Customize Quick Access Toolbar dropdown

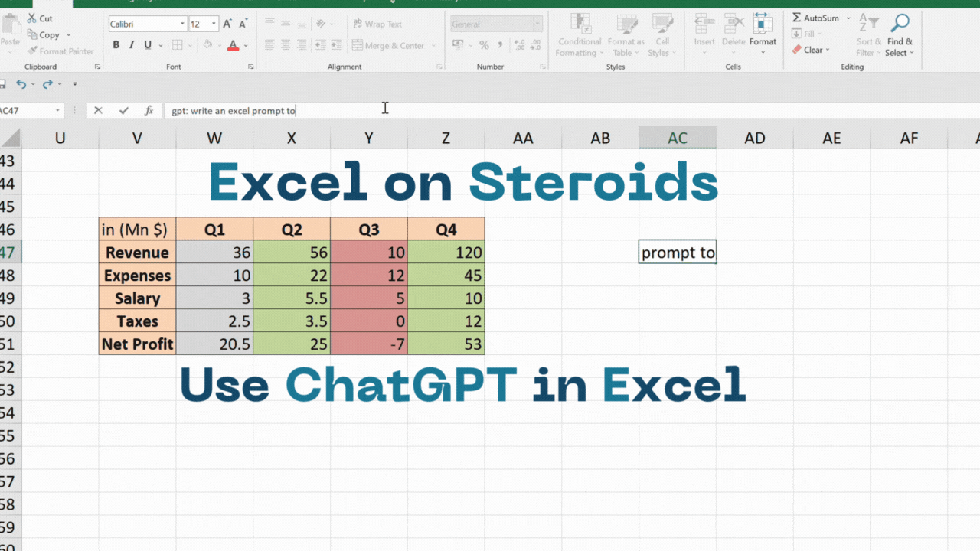74,84
